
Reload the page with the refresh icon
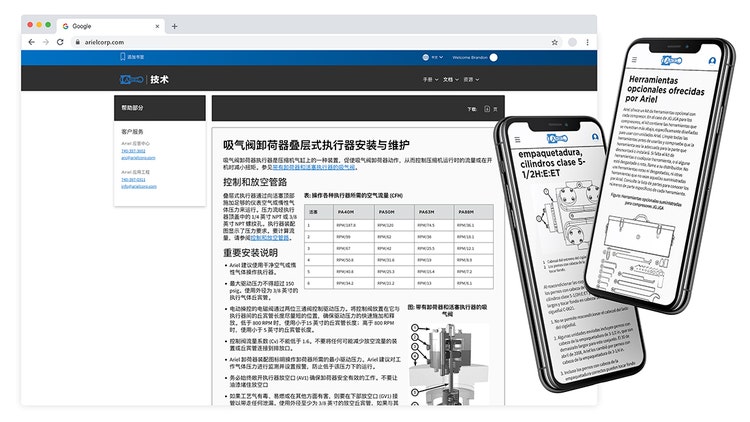(x=60, y=42)
